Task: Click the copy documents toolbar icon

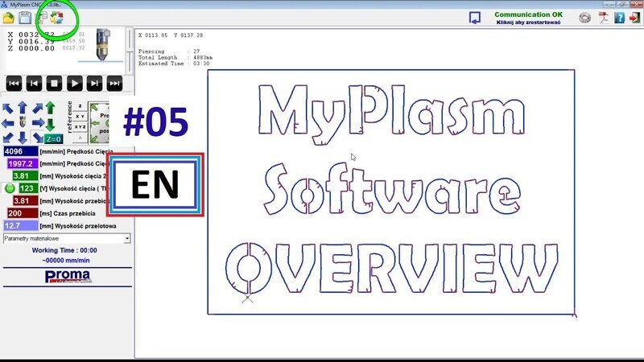Action: point(42,18)
